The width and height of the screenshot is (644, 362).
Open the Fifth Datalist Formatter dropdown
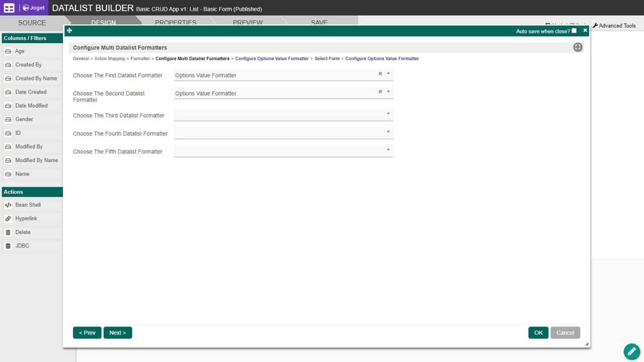388,150
